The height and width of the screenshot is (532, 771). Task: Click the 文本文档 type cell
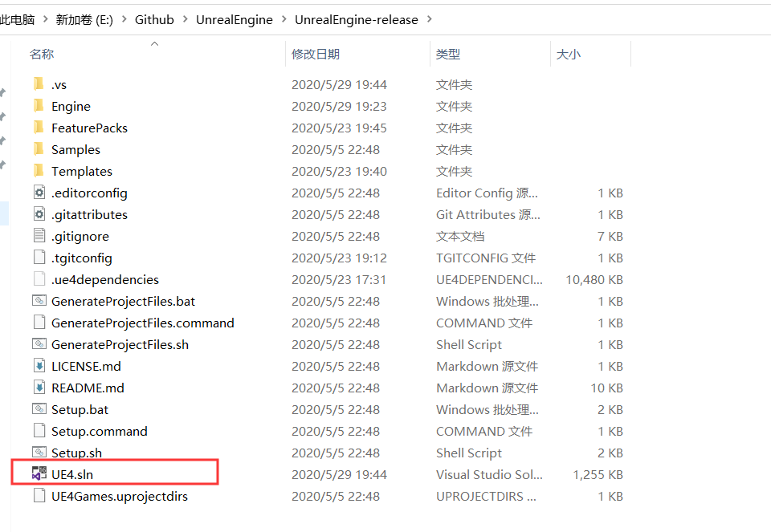point(460,236)
